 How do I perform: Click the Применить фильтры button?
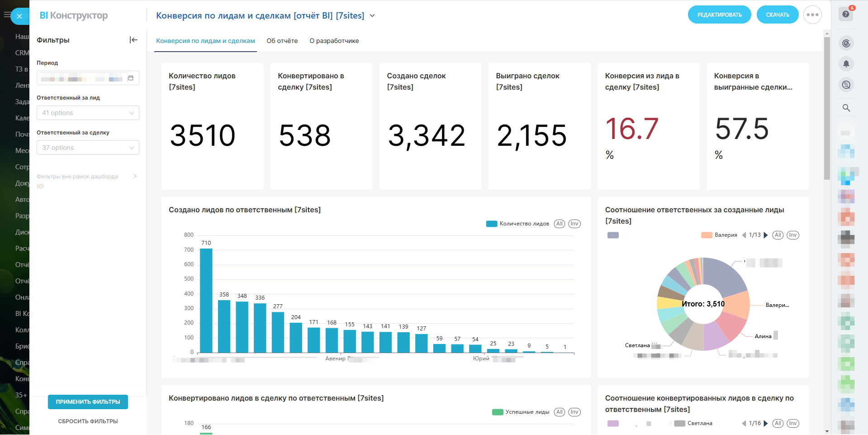88,402
